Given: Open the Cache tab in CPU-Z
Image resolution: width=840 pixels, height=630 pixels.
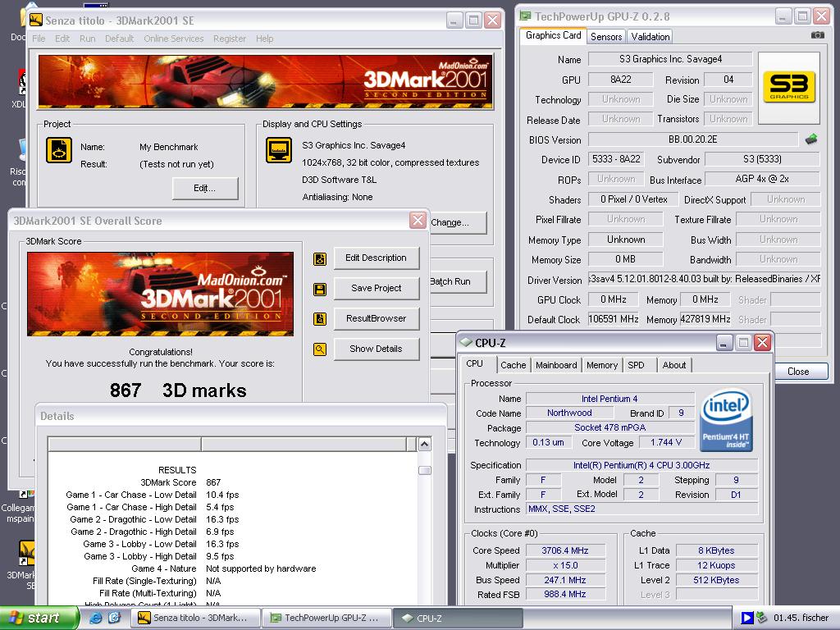Looking at the screenshot, I should (514, 365).
